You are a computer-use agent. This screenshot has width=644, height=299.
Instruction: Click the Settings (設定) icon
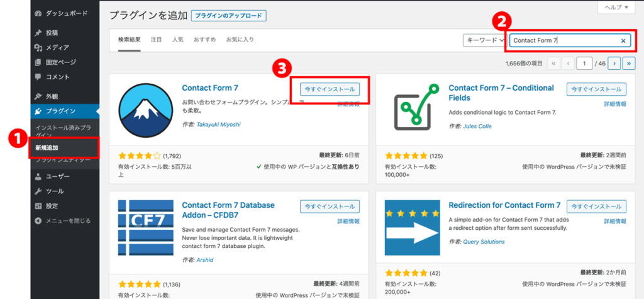(38, 206)
